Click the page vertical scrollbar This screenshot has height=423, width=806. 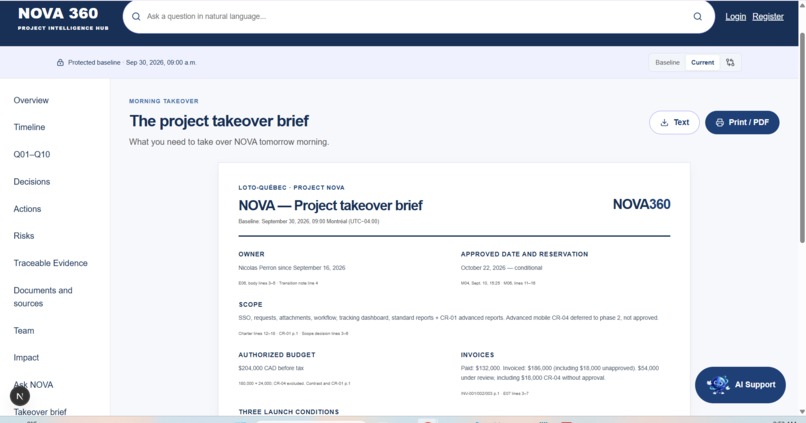pyautogui.click(x=802, y=136)
